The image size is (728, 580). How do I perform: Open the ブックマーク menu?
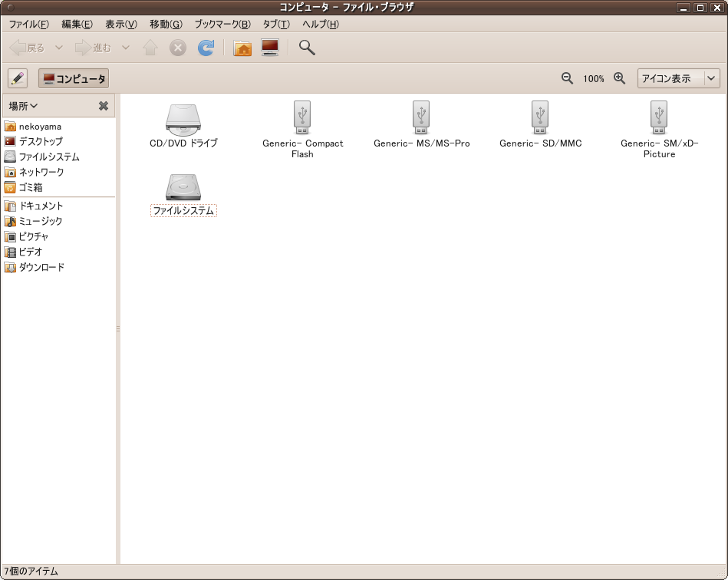[x=222, y=24]
